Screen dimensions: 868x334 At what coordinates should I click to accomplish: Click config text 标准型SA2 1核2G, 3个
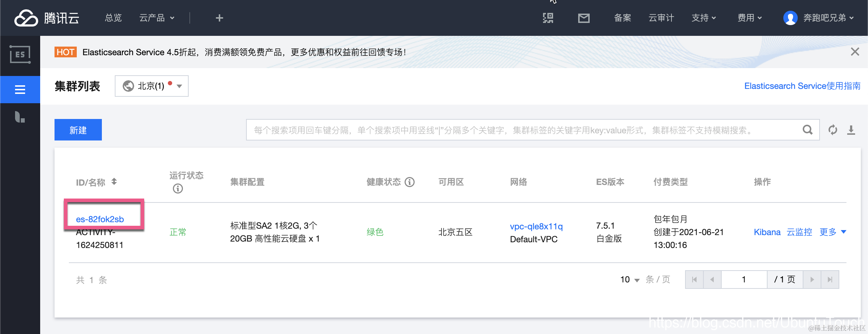coord(274,225)
